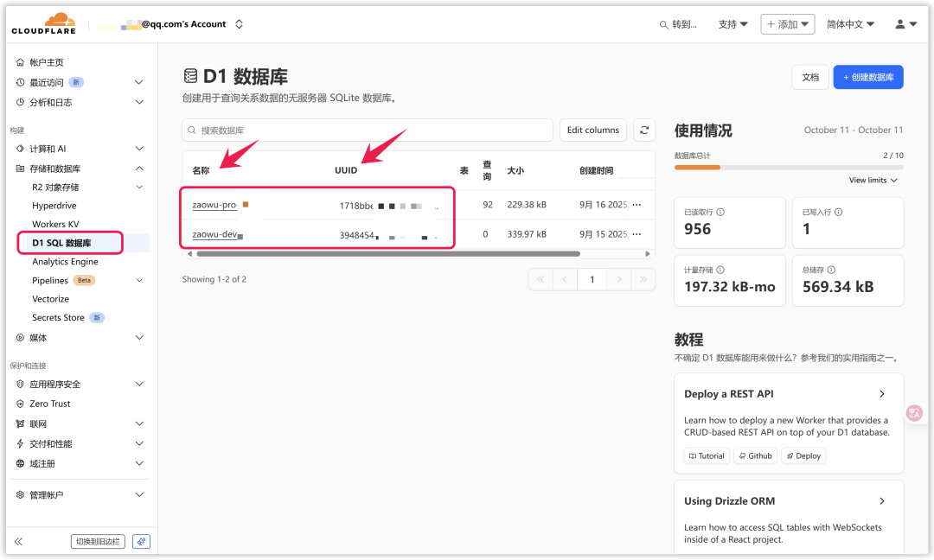Expand 交付和性能 sidebar section
934x560 pixels.
coord(138,444)
